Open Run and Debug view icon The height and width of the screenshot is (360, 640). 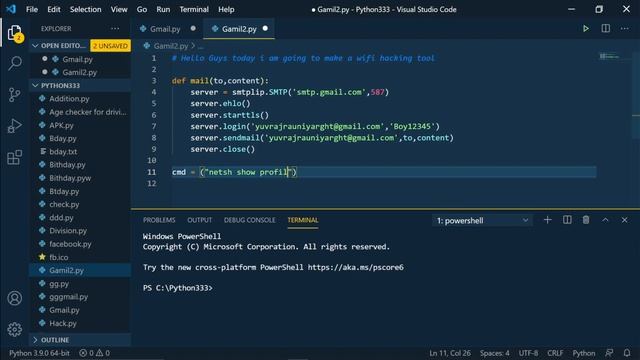click(x=15, y=126)
